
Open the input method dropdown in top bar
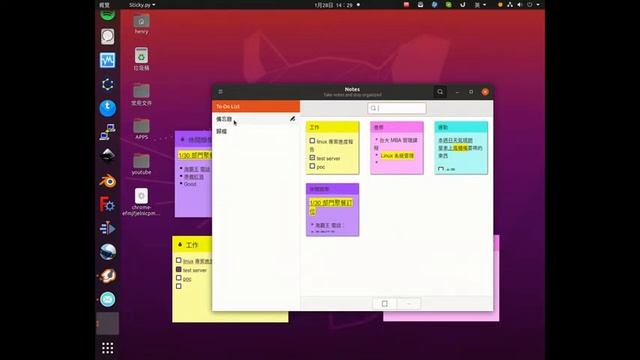tap(480, 5)
